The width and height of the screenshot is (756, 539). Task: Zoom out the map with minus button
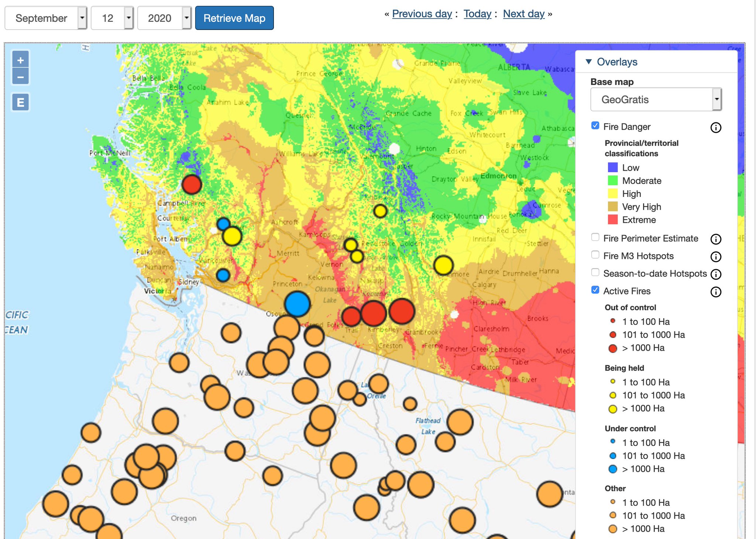[21, 77]
